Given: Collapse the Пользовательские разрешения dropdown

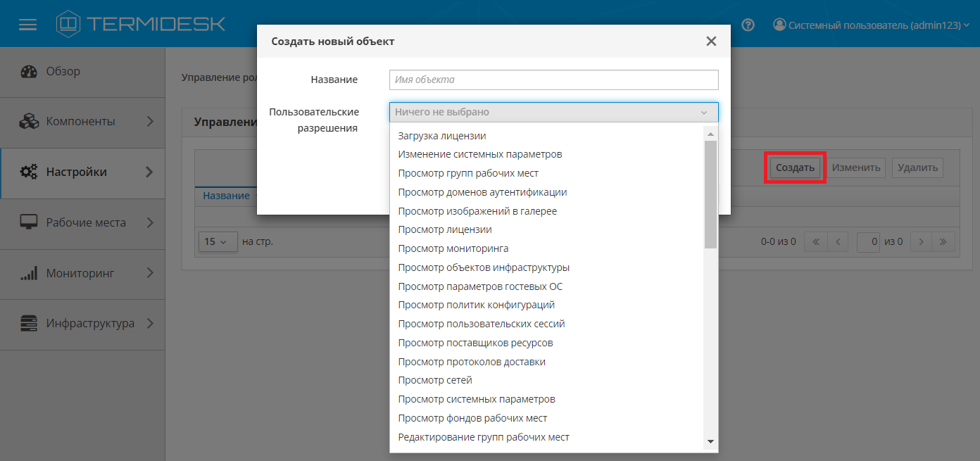Looking at the screenshot, I should pyautogui.click(x=703, y=113).
